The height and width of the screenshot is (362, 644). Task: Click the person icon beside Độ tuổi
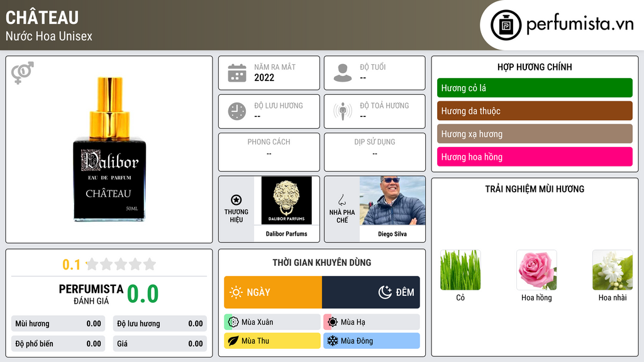pos(343,73)
